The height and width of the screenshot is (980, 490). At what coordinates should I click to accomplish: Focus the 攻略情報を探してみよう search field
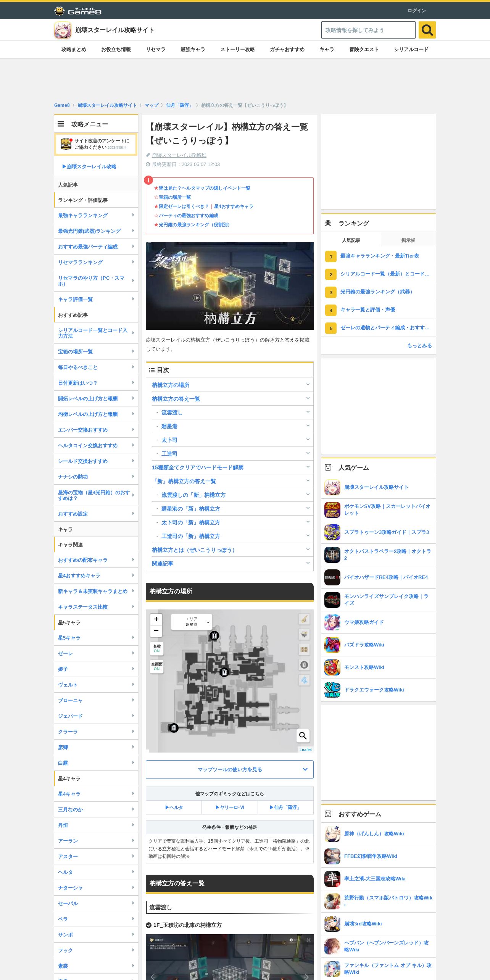[x=368, y=30]
